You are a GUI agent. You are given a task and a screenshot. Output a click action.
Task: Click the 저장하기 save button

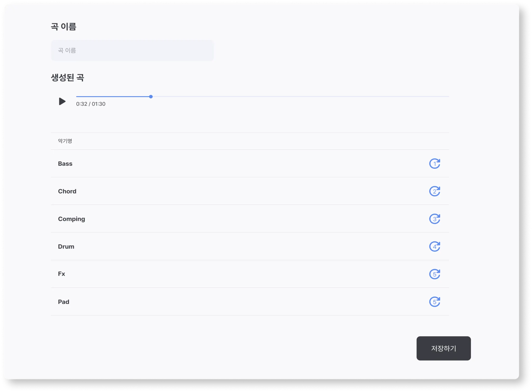(443, 348)
